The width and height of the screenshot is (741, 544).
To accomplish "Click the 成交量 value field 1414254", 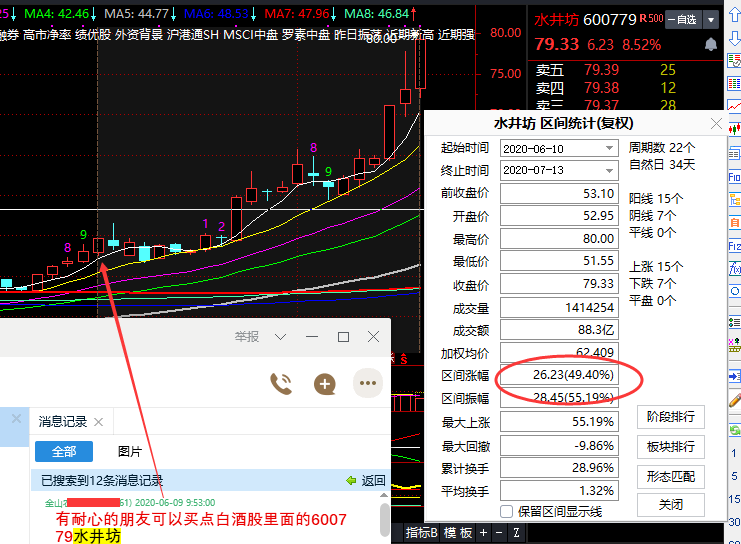I will [x=559, y=308].
